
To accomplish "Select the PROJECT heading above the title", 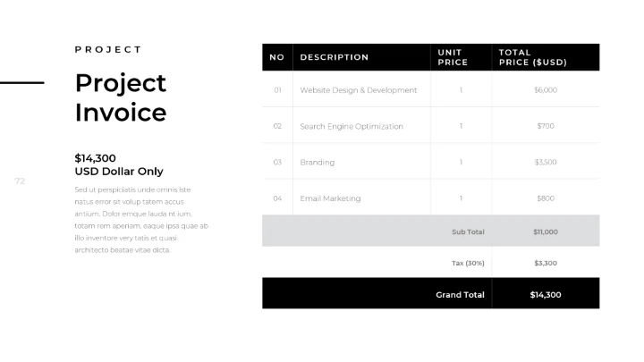I will click(108, 50).
